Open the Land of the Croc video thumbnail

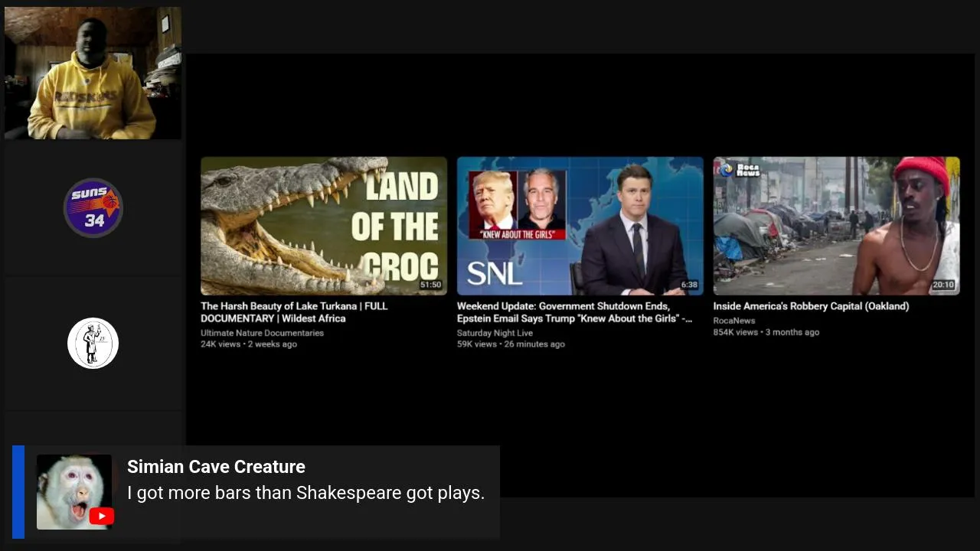(x=324, y=226)
